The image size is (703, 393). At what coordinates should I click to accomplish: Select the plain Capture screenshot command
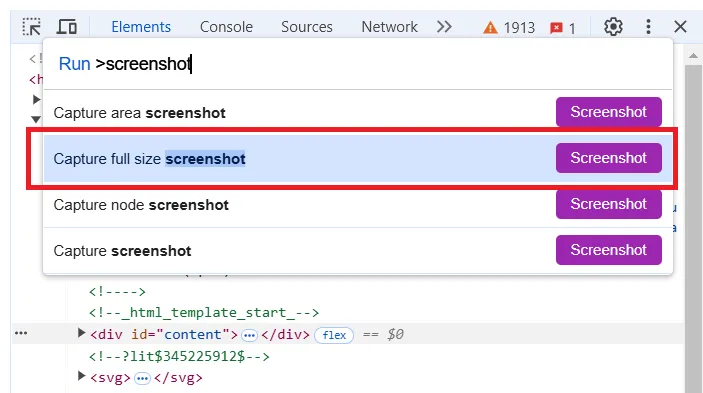[x=358, y=250]
